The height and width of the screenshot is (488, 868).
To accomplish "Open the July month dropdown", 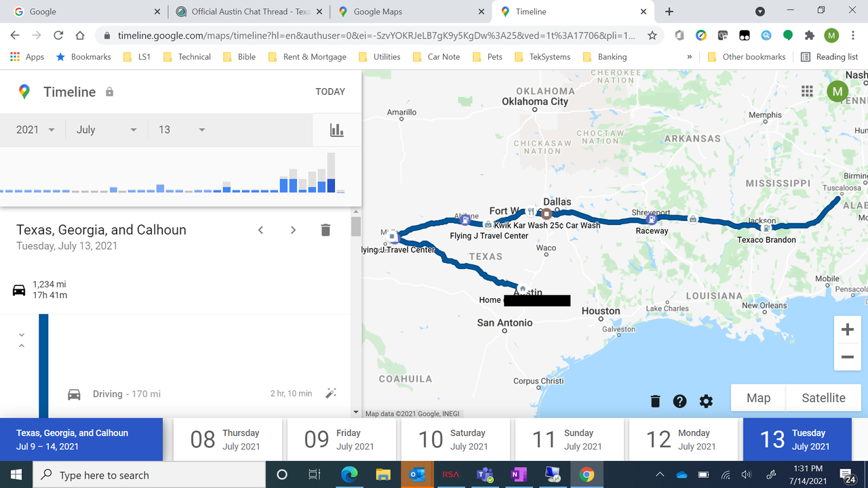I will click(x=105, y=129).
